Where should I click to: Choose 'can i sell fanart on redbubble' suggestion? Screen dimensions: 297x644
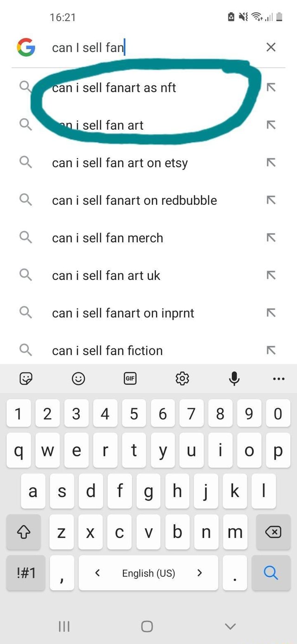(135, 201)
